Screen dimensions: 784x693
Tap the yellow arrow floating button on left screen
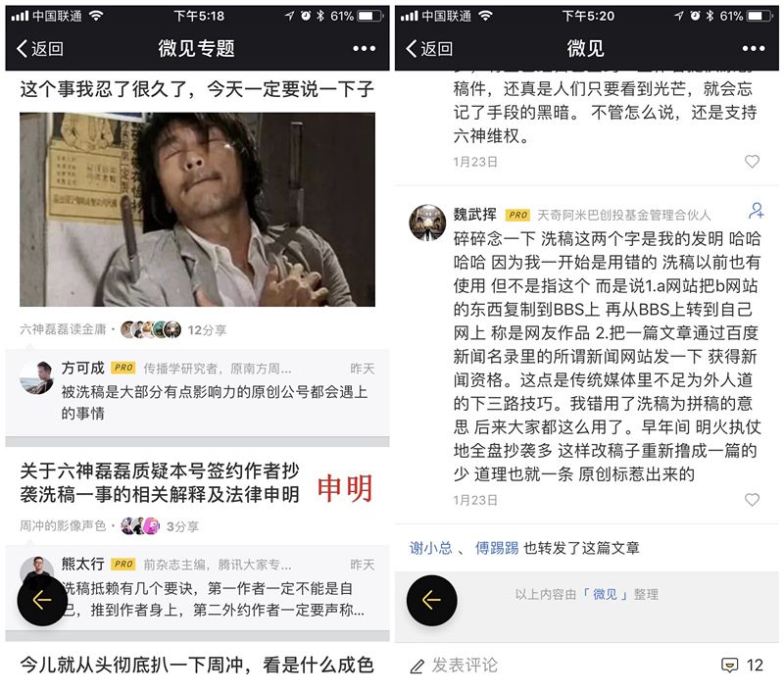[x=42, y=601]
